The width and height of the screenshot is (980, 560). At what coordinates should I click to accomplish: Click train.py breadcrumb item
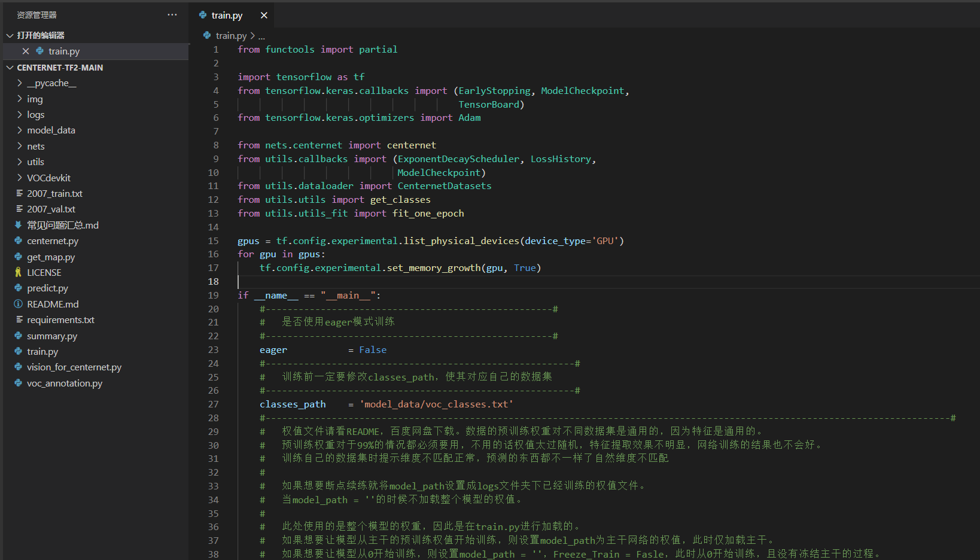pos(231,36)
